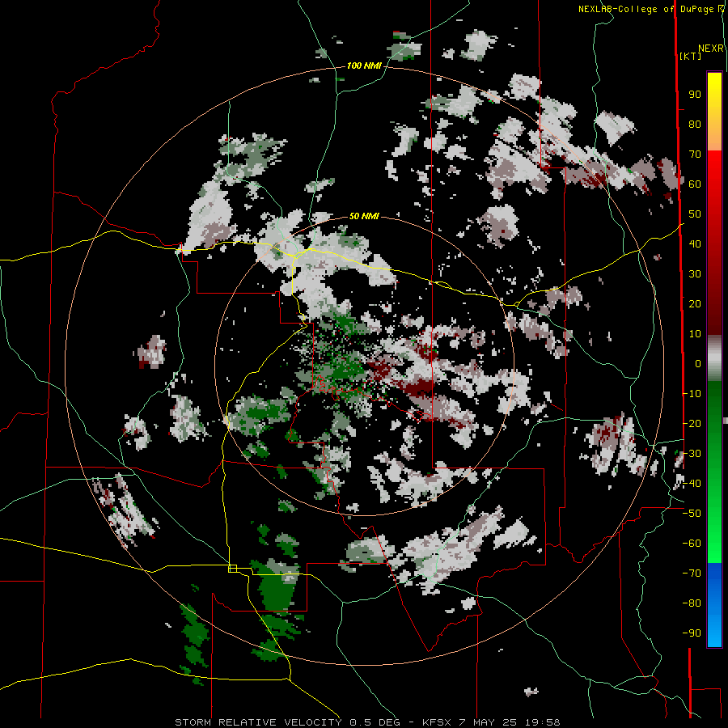728x728 pixels.
Task: Click the 50 value on the velocity scale
Action: coord(695,214)
